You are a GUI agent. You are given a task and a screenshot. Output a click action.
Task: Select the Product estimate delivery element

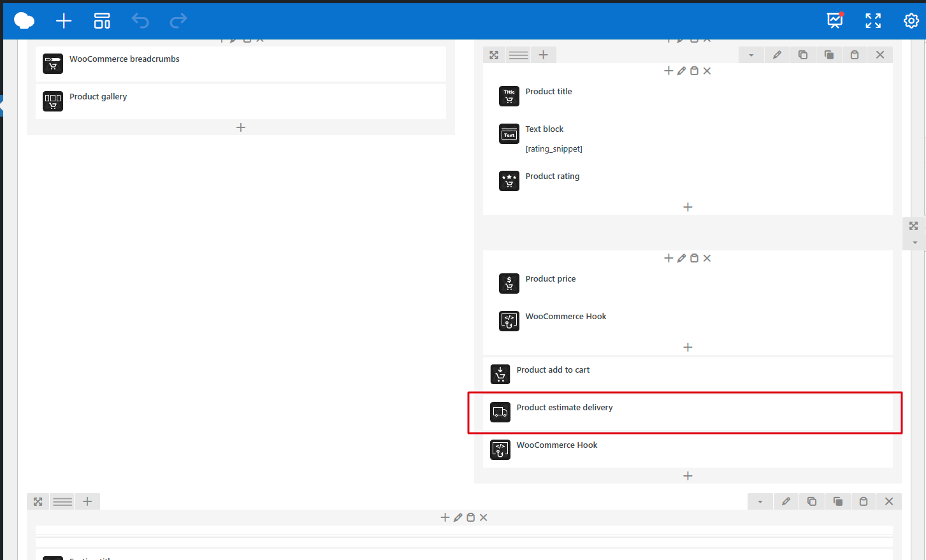coord(688,412)
